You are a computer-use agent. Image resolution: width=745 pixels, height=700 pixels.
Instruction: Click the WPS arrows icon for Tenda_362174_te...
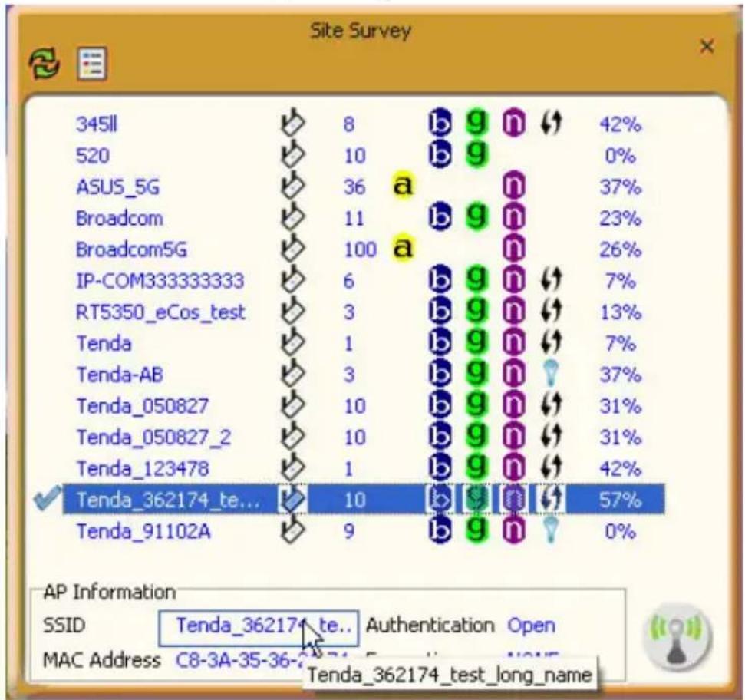coord(551,499)
